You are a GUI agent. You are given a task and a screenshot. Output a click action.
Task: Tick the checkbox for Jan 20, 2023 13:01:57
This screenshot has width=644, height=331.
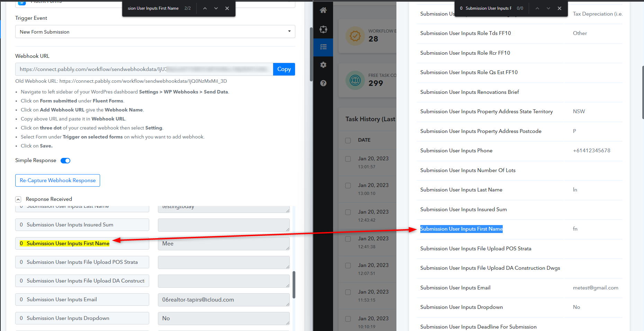[348, 159]
